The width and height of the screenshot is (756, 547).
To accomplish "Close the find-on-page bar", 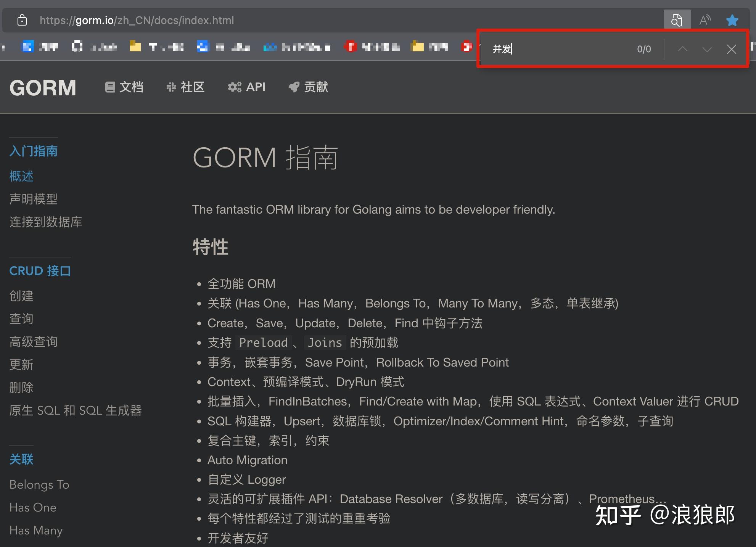I will click(731, 49).
